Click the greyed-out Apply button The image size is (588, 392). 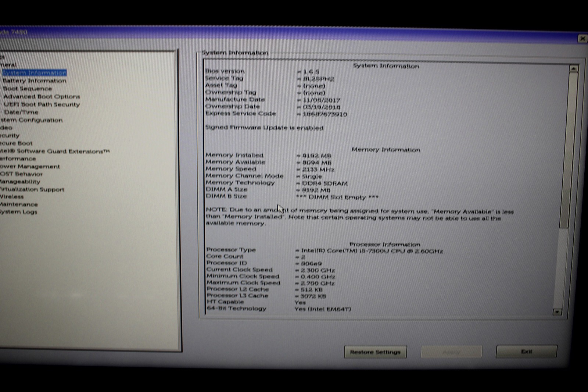tap(451, 352)
